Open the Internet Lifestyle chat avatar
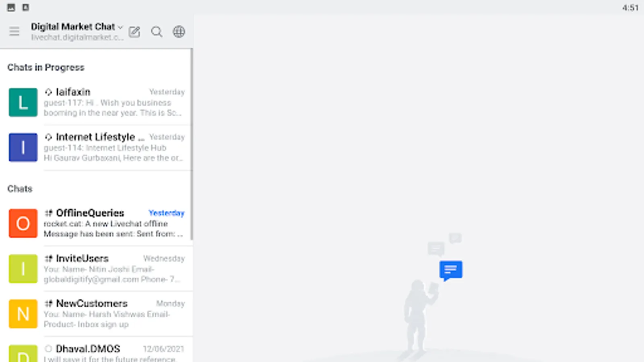644x362 pixels. [x=23, y=148]
